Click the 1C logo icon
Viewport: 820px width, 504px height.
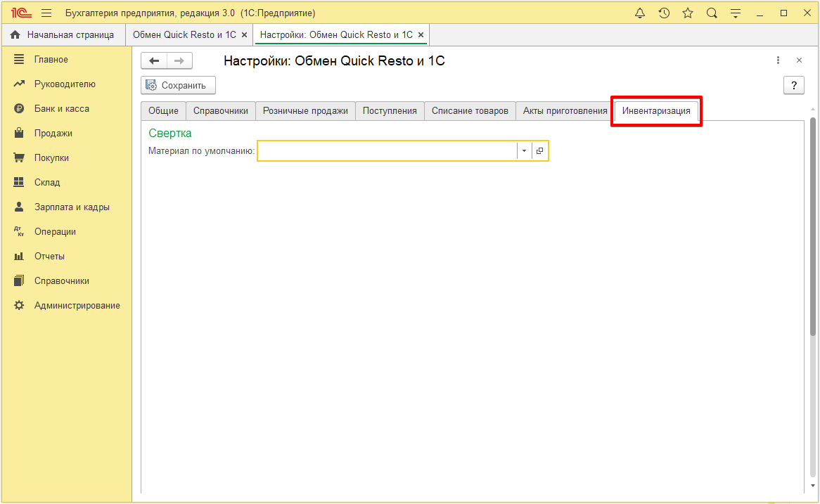(x=21, y=13)
